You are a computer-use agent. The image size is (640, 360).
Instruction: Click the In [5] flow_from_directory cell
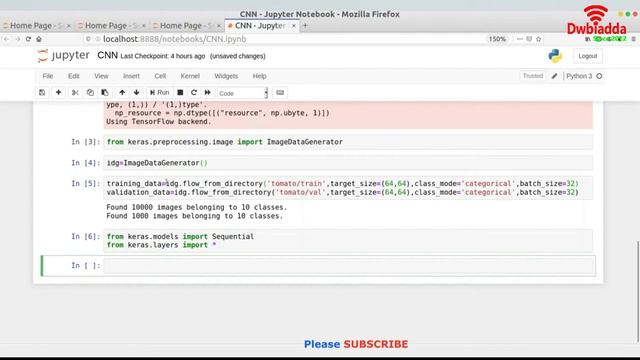[348, 188]
